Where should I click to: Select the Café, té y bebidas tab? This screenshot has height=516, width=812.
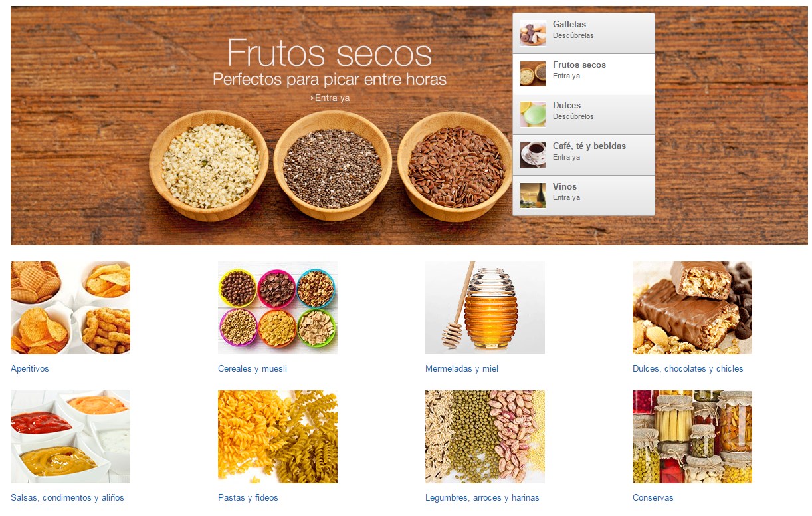pyautogui.click(x=583, y=155)
